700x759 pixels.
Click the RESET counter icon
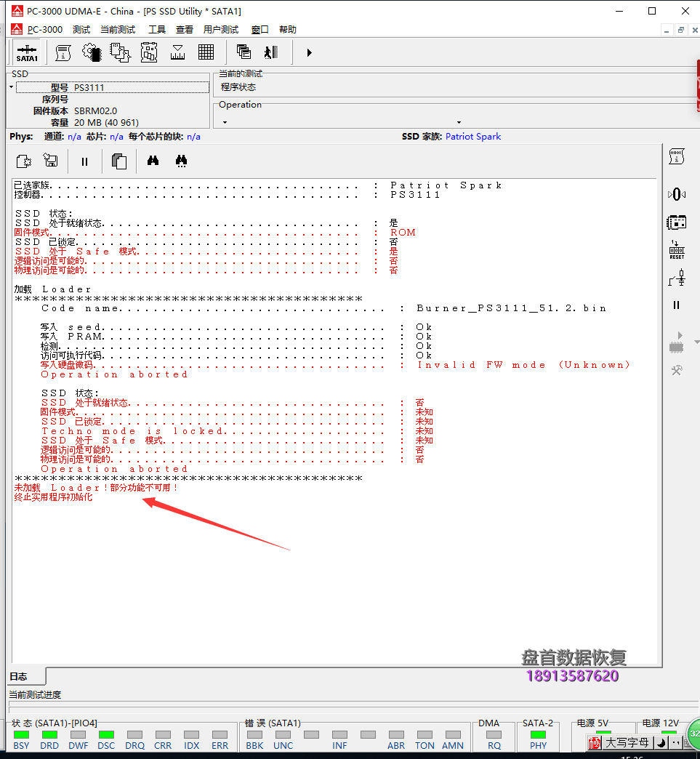click(x=677, y=250)
